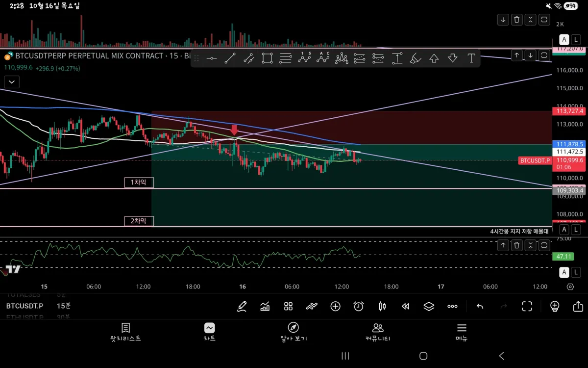Delete the volume pane

point(517,20)
